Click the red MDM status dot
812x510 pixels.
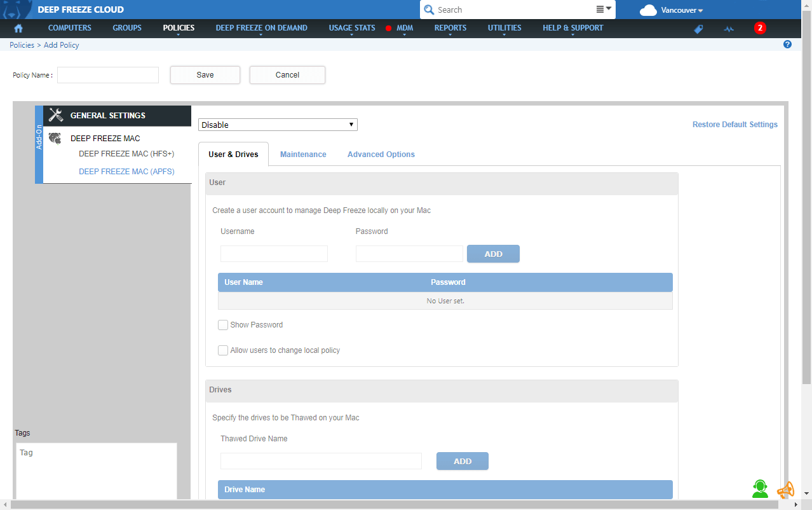click(x=388, y=29)
